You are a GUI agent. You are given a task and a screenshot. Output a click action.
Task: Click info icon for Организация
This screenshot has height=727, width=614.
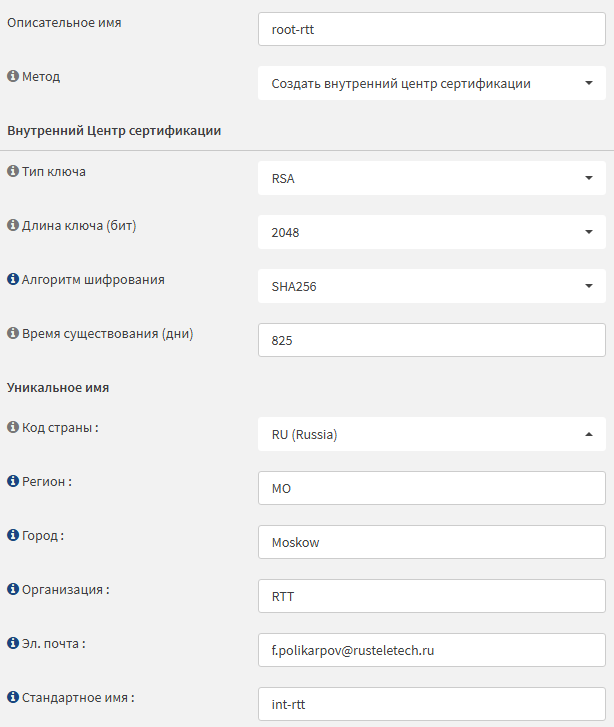click(x=13, y=589)
